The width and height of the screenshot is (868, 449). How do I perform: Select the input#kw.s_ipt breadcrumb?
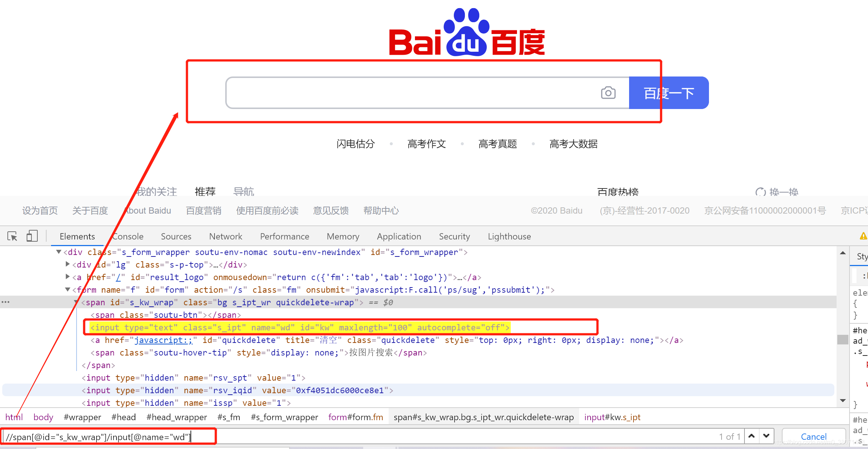click(x=612, y=417)
